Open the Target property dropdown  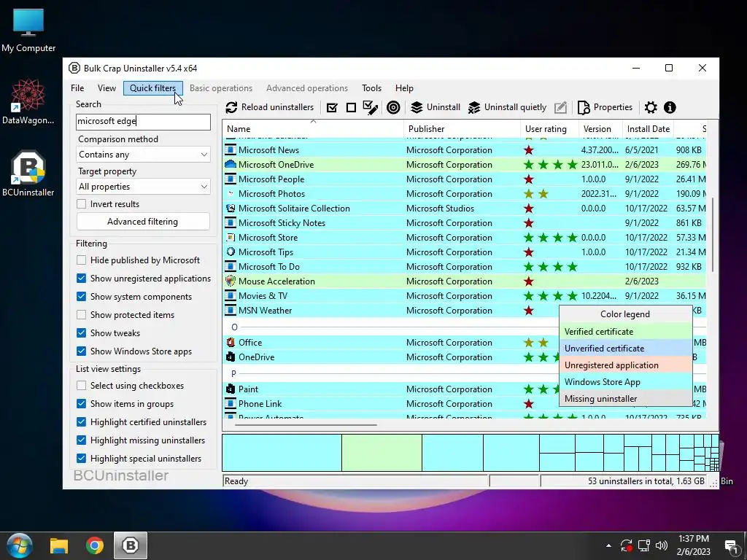click(x=143, y=186)
